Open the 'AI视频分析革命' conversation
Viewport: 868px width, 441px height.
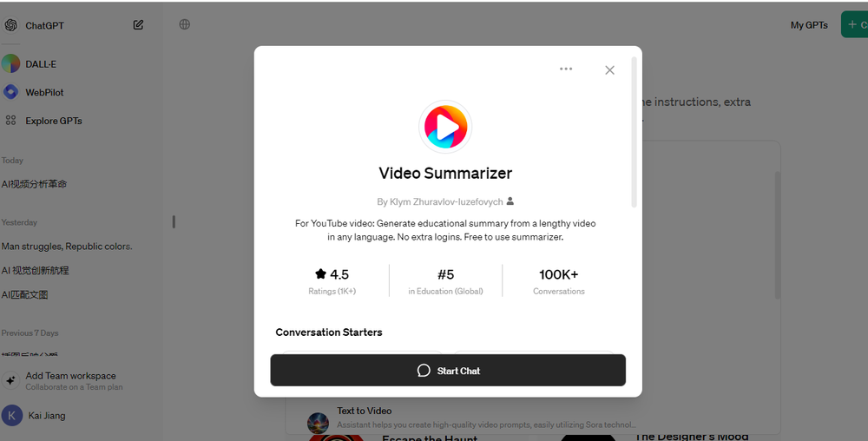point(34,184)
